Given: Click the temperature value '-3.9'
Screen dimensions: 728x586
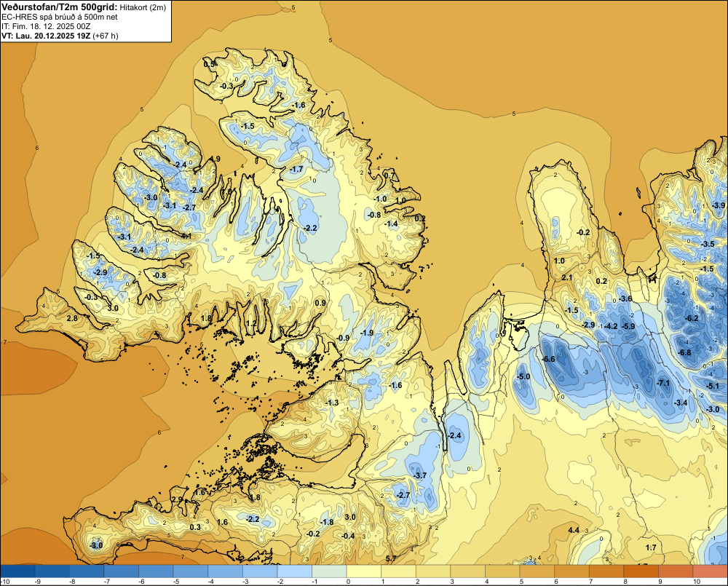Looking at the screenshot, I should 719,205.
